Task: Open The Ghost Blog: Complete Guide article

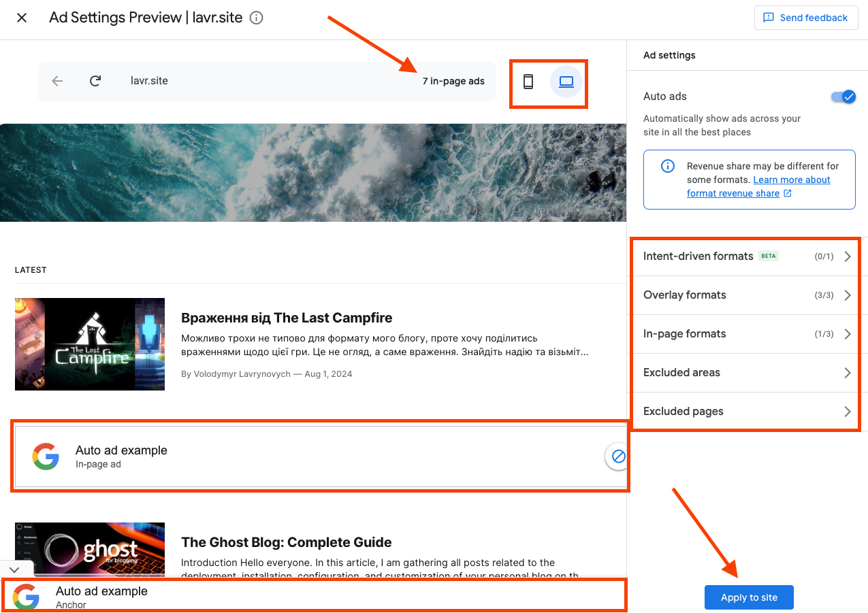Action: click(286, 542)
